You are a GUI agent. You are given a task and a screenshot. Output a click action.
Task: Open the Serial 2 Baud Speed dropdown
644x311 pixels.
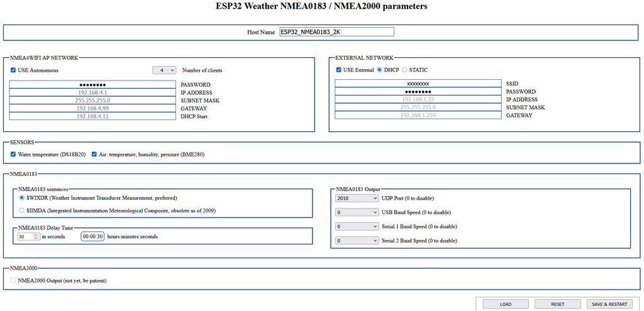pyautogui.click(x=357, y=241)
